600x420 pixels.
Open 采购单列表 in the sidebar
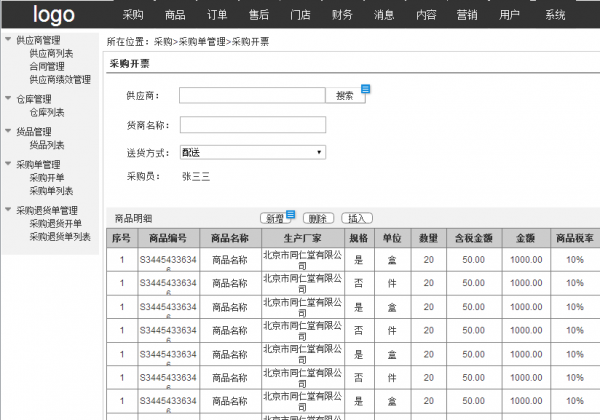51,191
